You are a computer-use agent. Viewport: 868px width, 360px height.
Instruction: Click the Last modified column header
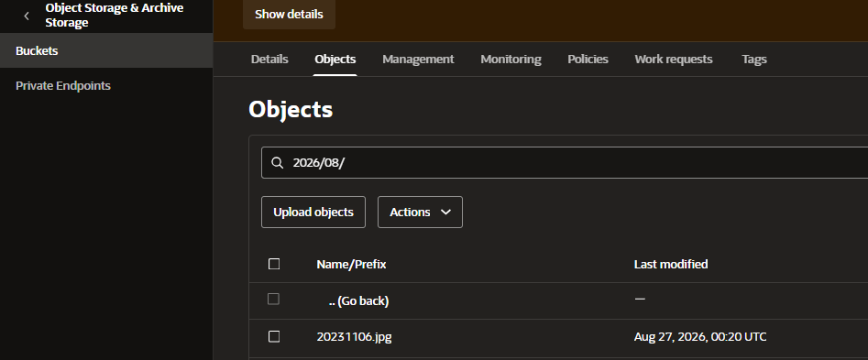671,265
